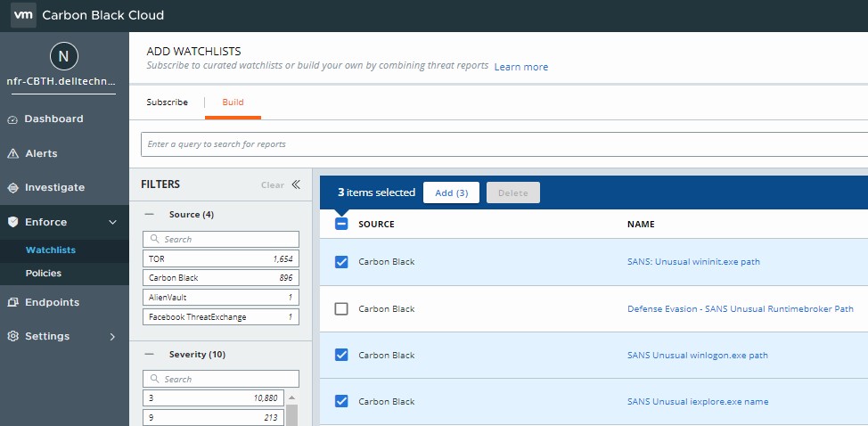Screen dimensions: 868x426
Task: Collapse the Source (4) filter section
Action: [x=150, y=215]
